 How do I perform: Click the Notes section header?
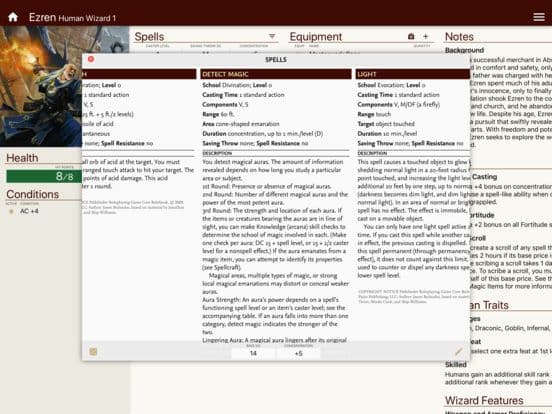pos(459,37)
